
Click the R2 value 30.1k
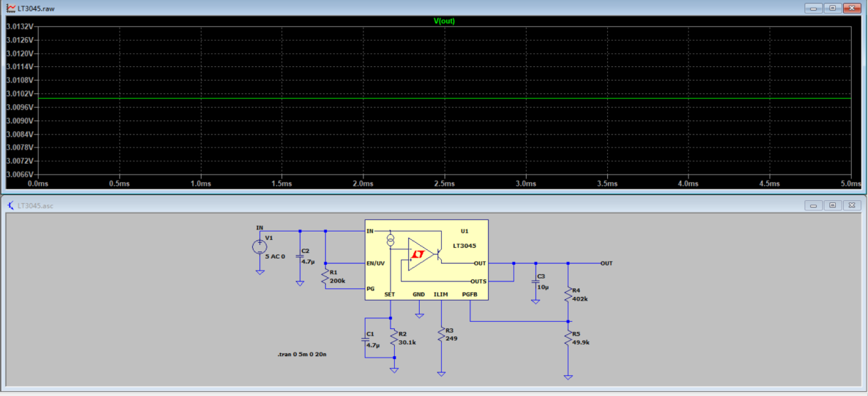[x=407, y=343]
